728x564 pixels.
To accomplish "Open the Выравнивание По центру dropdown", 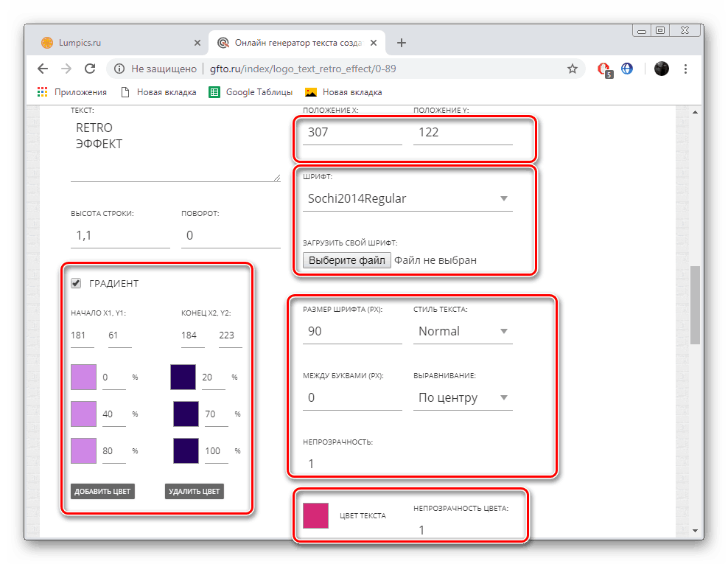I will coord(463,397).
